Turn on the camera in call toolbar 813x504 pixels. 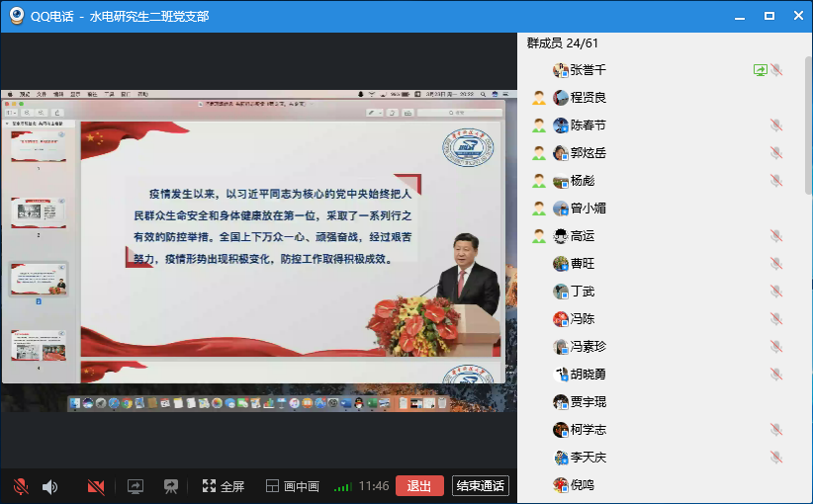pyautogui.click(x=96, y=486)
